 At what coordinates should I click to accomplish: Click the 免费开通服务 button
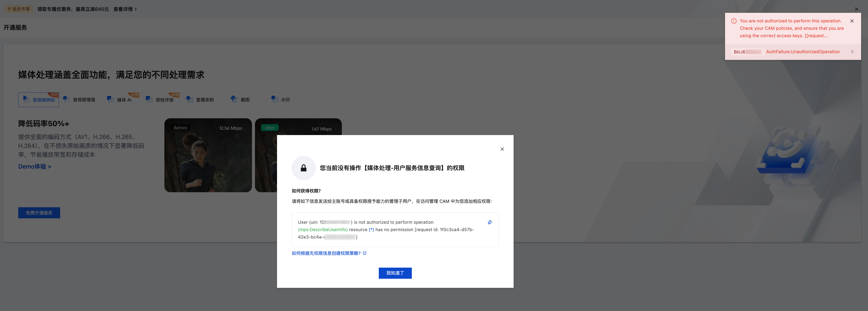39,213
